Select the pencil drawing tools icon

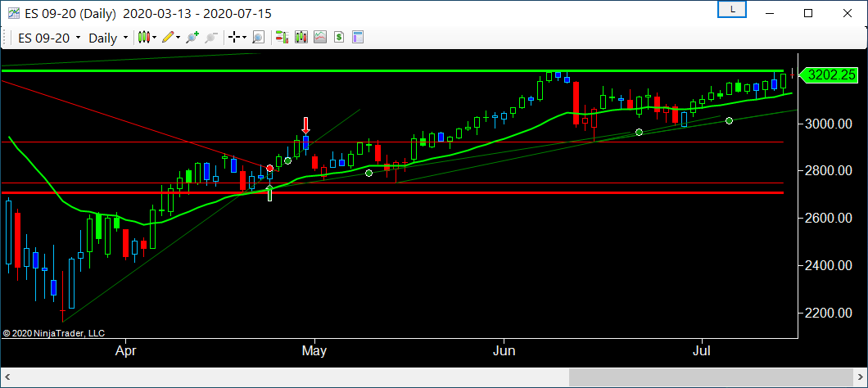coord(169,38)
